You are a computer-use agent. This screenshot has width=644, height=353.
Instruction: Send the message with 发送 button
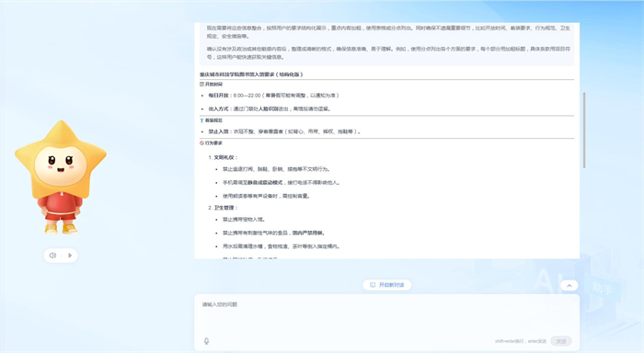(560, 341)
